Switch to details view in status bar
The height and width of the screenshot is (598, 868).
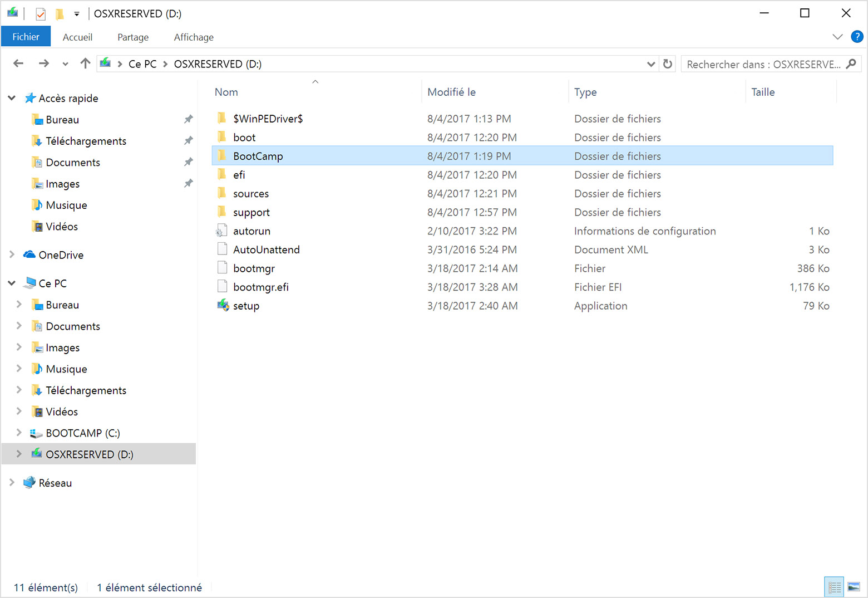pos(834,587)
